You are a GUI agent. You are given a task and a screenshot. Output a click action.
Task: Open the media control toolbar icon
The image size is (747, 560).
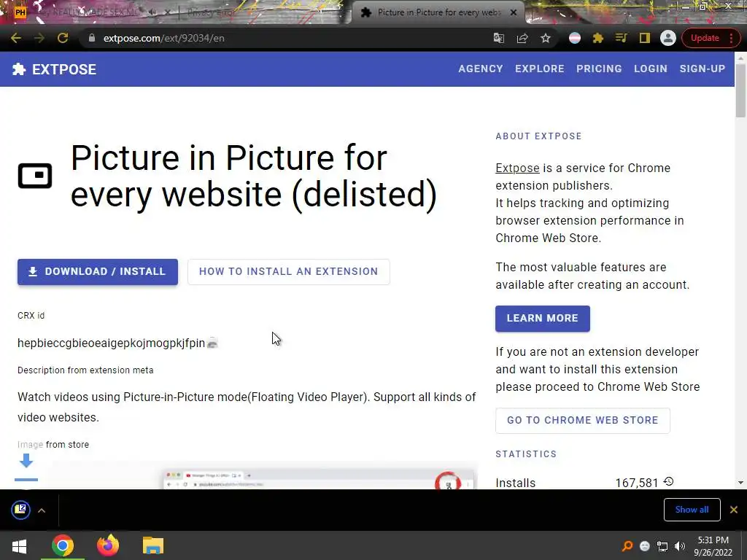(622, 38)
